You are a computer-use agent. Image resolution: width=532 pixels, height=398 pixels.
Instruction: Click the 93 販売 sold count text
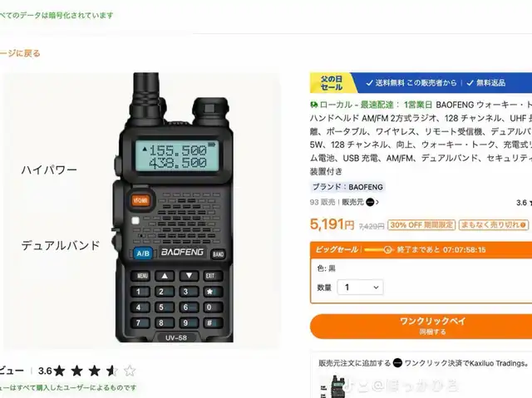coord(323,203)
